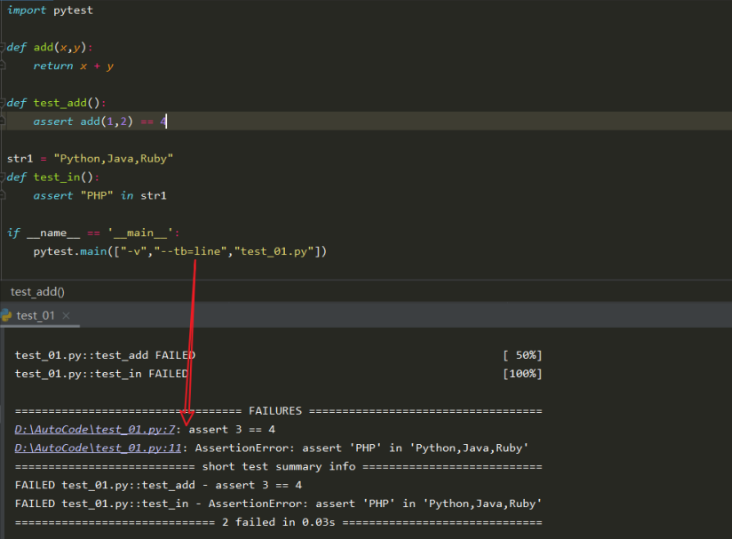Click the 'short test summary info' line
This screenshot has width=732, height=539.
[x=278, y=467]
